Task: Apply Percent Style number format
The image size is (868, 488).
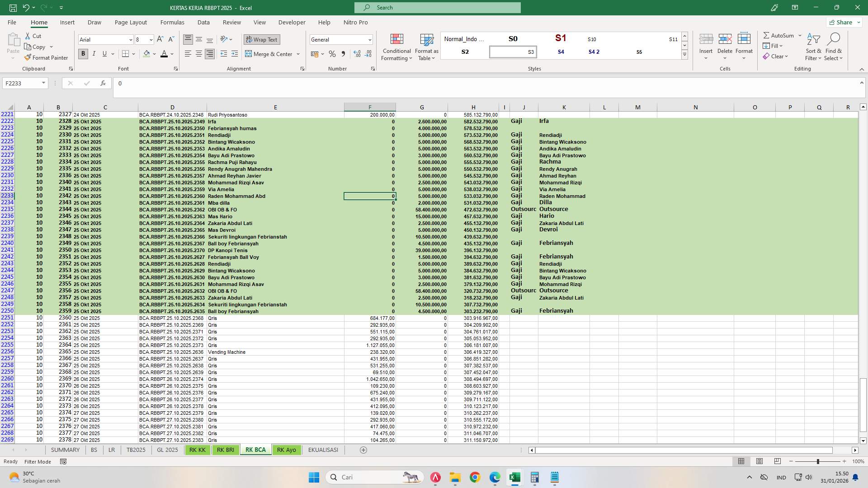Action: click(332, 54)
